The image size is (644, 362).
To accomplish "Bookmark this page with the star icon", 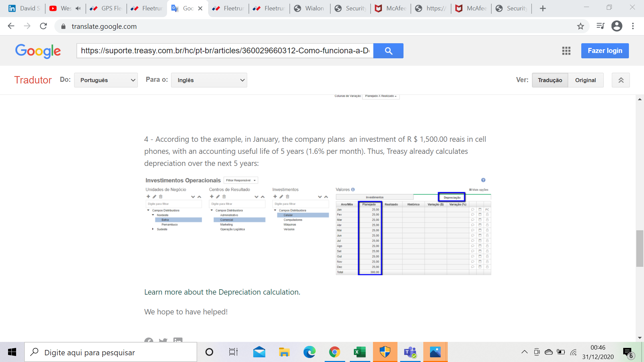I will [581, 26].
